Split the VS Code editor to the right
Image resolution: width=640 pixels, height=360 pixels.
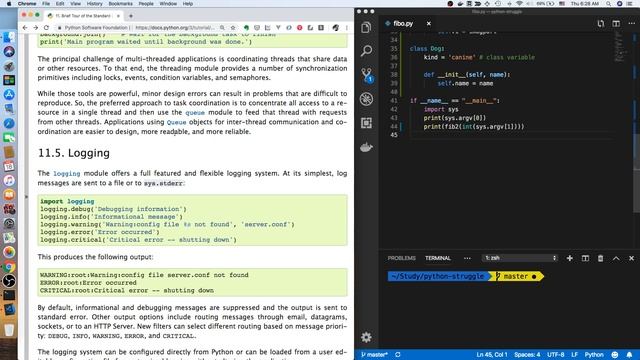(616, 24)
